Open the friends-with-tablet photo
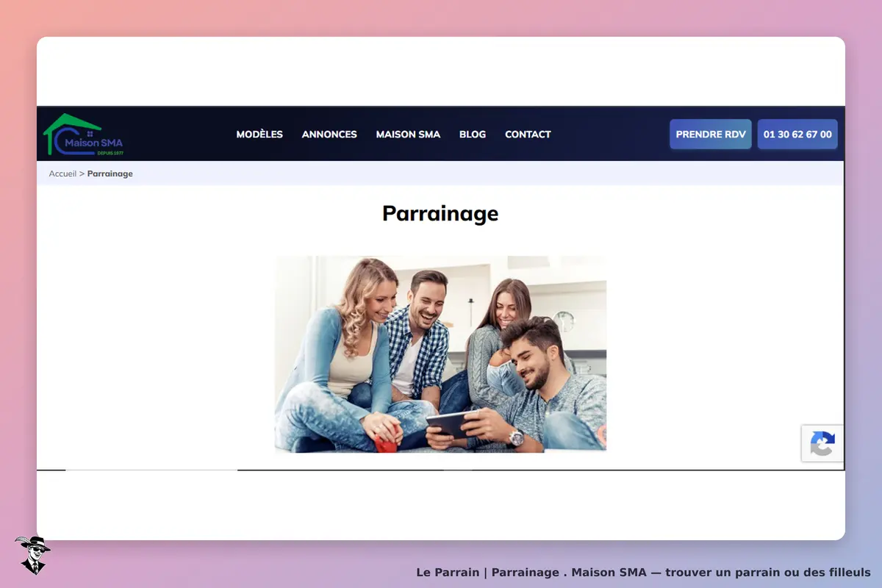 pyautogui.click(x=440, y=354)
